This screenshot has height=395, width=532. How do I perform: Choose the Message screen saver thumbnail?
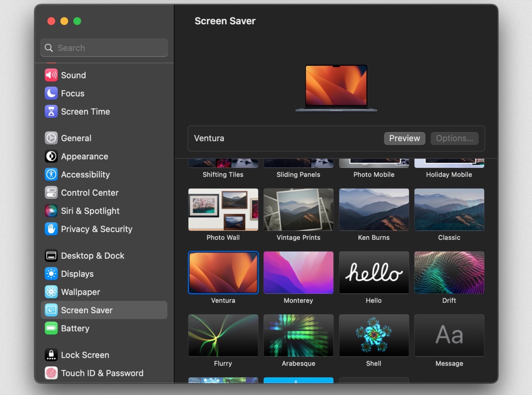[449, 335]
